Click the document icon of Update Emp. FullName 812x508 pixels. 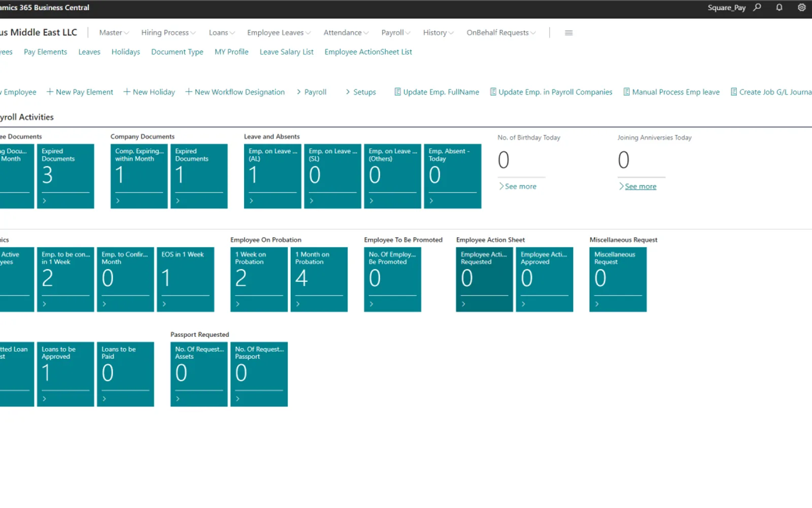398,92
